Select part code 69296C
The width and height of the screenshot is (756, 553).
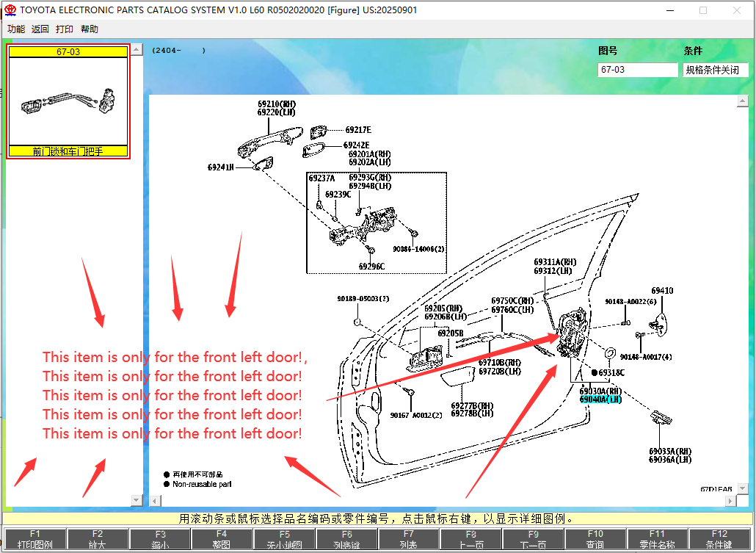[x=371, y=267]
